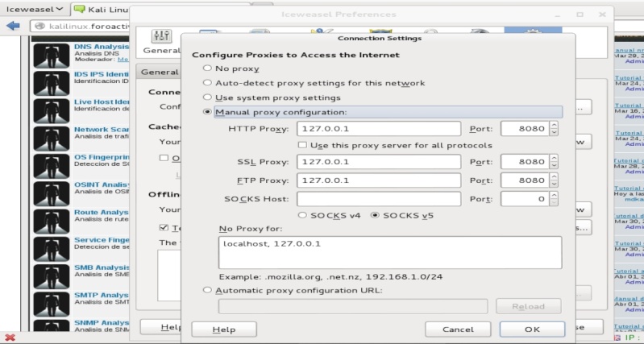644x344 pixels.
Task: Click the Kali Linux tab favicon
Action: coord(79,9)
